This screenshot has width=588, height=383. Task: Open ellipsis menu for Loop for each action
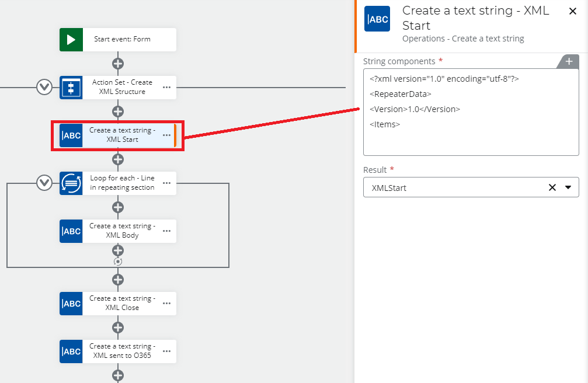click(x=166, y=183)
